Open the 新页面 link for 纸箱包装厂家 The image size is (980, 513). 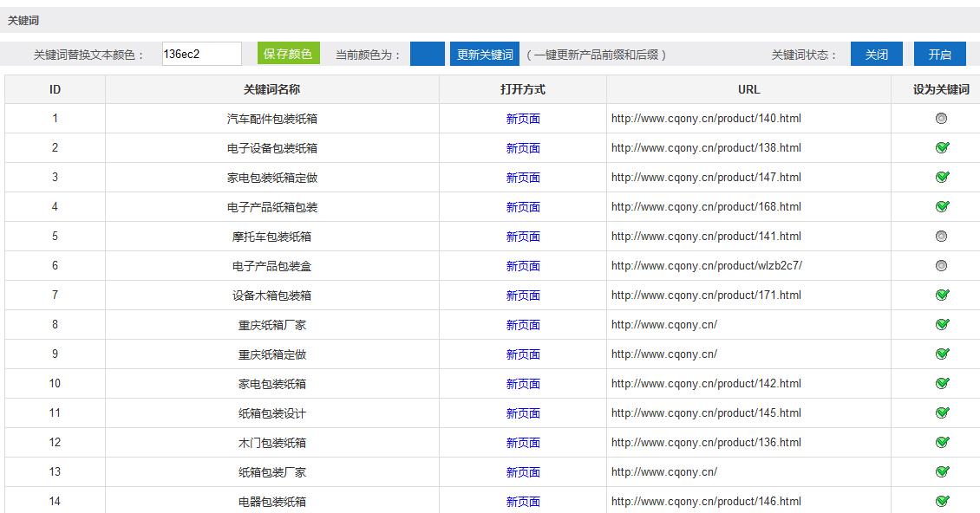[x=523, y=472]
